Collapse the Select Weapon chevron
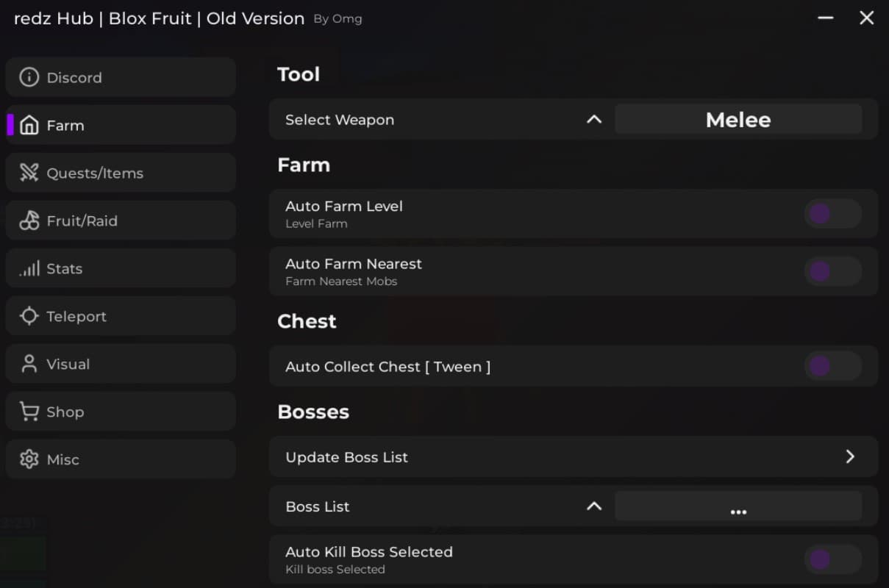 (594, 119)
